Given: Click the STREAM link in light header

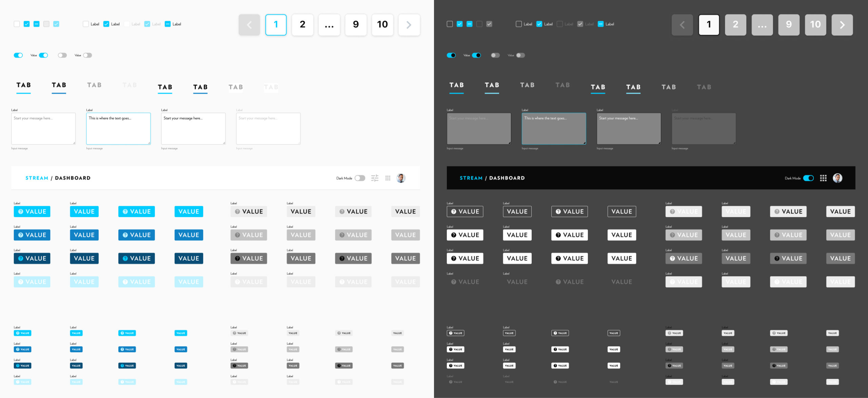Looking at the screenshot, I should click(x=37, y=178).
